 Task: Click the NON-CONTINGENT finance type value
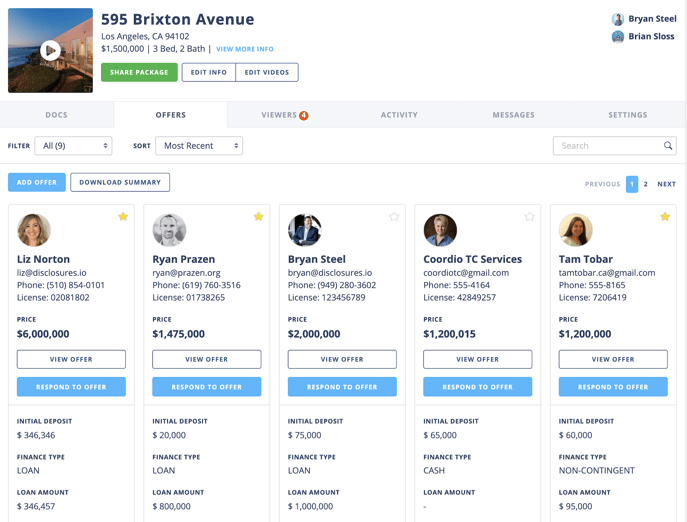click(597, 471)
